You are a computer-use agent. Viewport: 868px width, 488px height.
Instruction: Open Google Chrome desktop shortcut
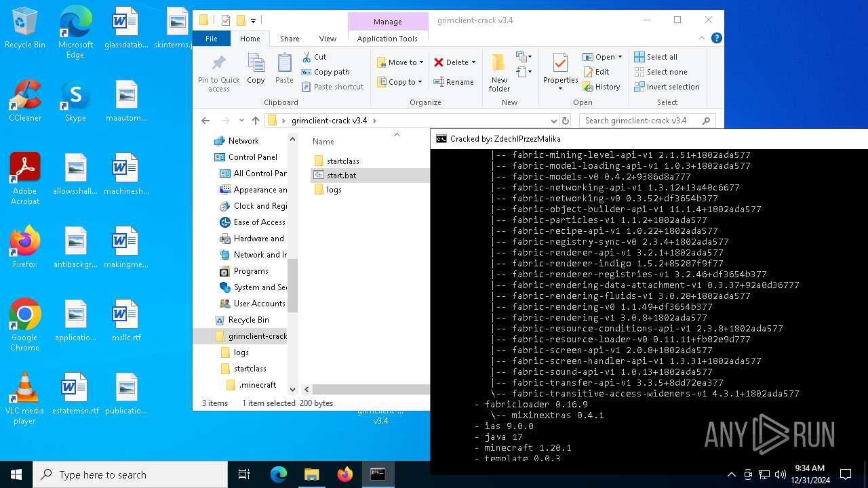[x=25, y=325]
